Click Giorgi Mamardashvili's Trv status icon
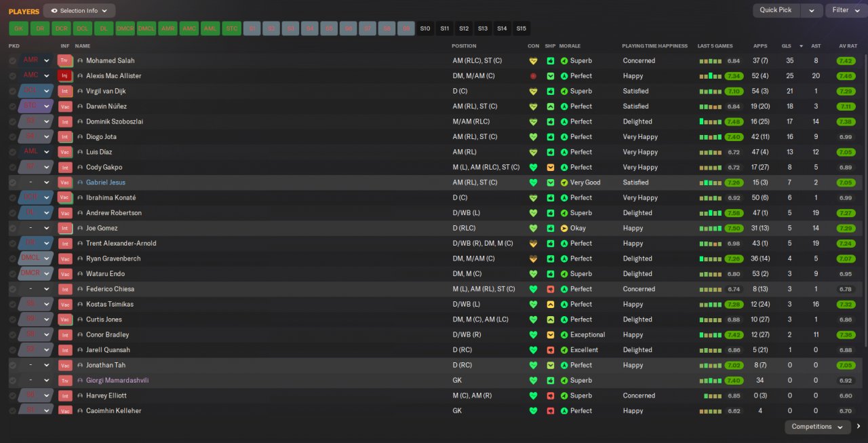 click(65, 381)
